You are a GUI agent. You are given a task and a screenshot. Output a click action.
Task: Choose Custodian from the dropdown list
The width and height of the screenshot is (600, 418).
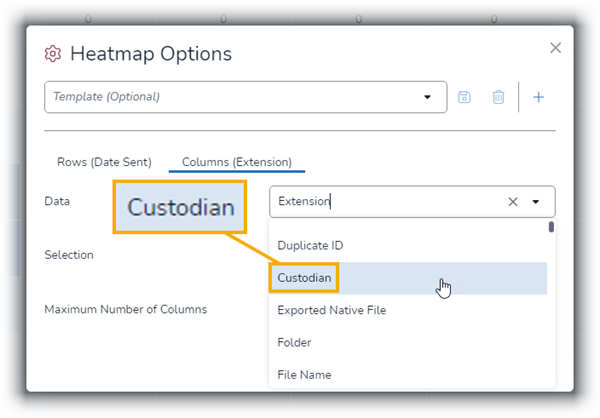coord(408,278)
